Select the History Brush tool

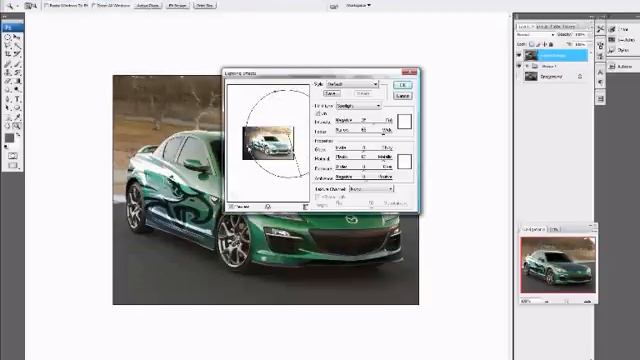(17, 72)
